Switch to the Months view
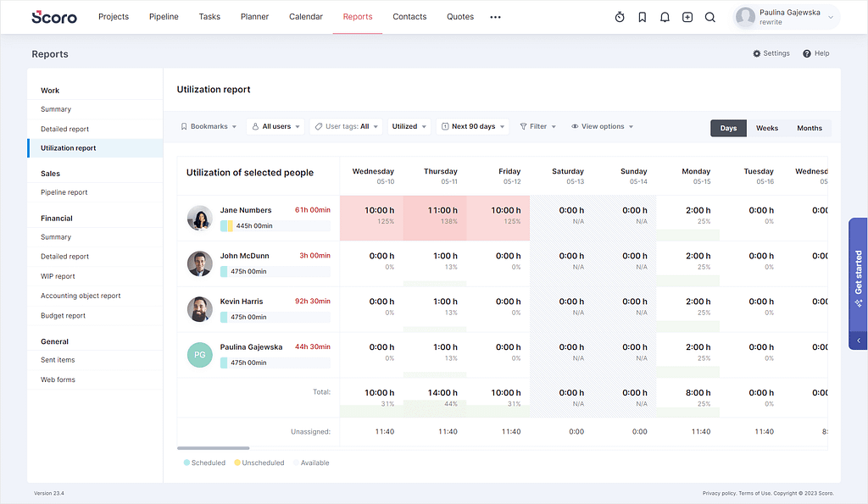 (x=810, y=128)
